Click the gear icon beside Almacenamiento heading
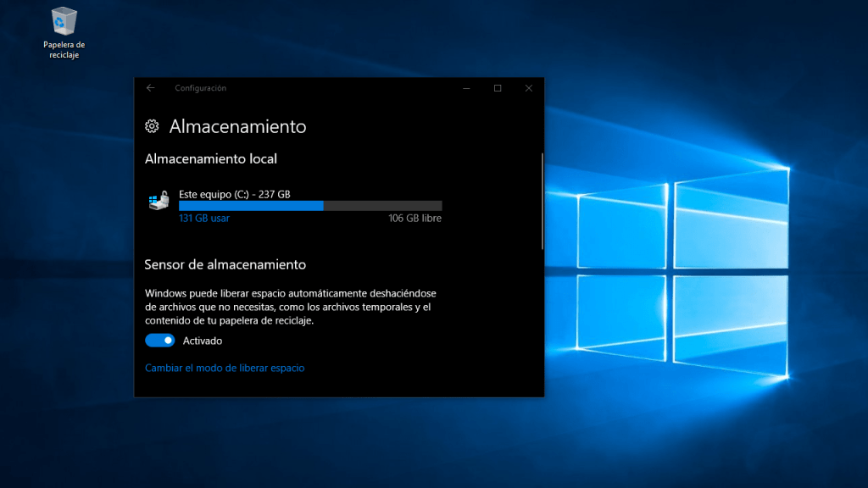Screen dimensions: 868x488 (152, 126)
